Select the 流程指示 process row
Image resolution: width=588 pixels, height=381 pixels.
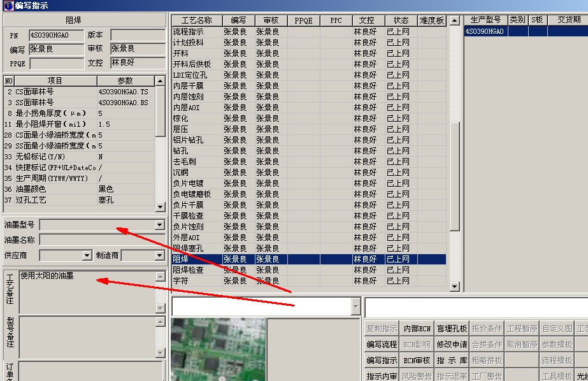tap(309, 32)
